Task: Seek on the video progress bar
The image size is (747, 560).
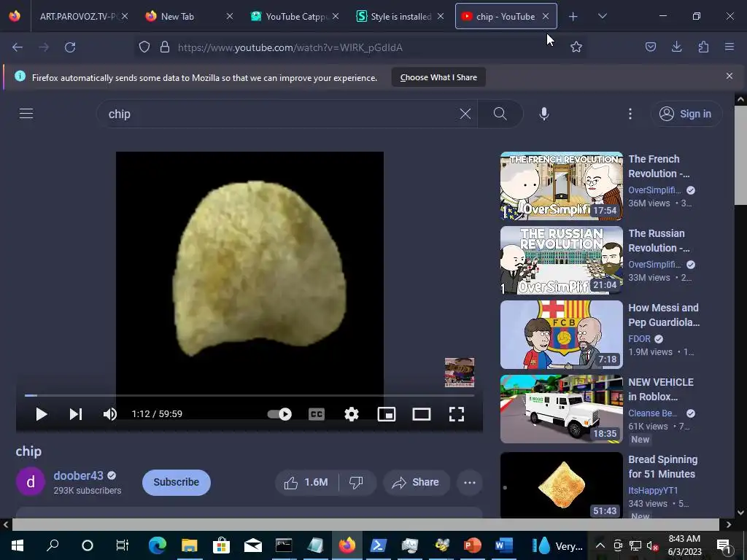Action: [249, 395]
